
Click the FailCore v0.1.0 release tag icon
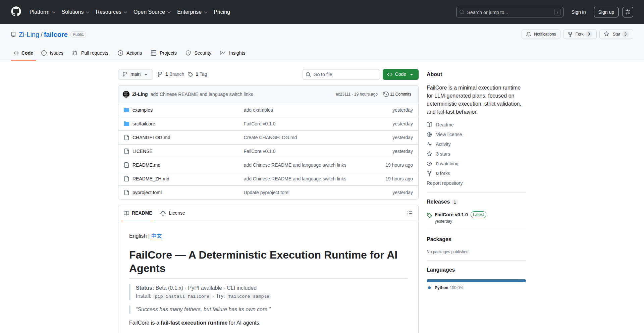click(429, 215)
